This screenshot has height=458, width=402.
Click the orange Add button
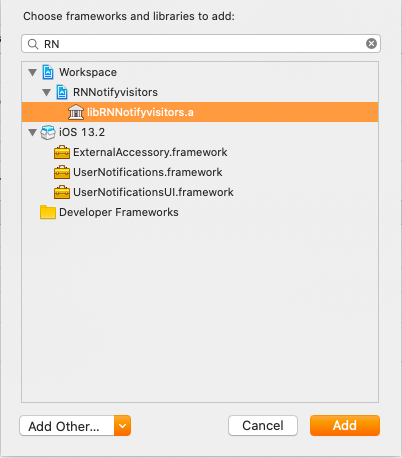[x=345, y=425]
